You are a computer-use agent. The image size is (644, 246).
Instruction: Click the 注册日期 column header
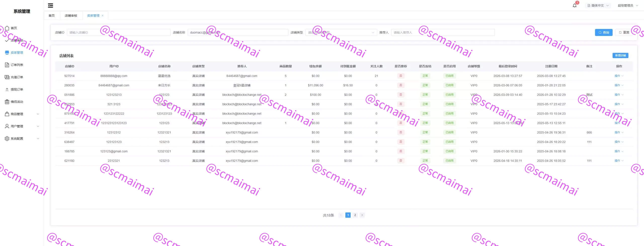[551, 66]
